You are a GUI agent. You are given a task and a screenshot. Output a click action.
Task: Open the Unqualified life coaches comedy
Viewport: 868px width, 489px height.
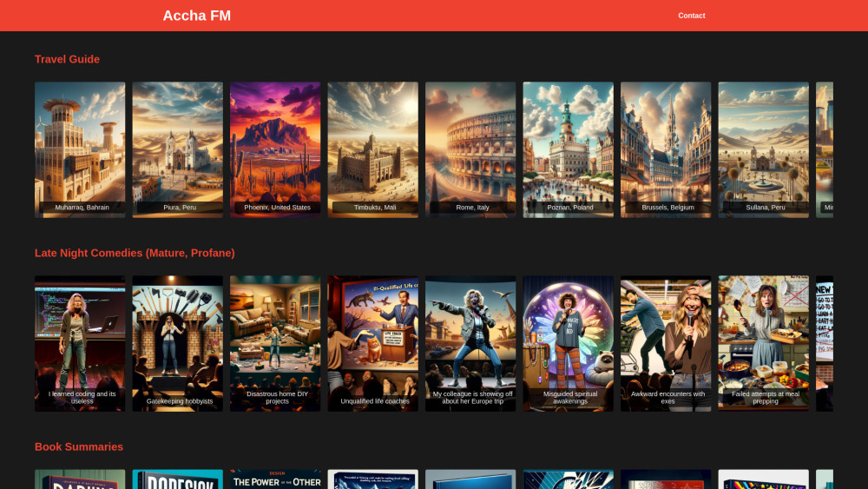[372, 343]
